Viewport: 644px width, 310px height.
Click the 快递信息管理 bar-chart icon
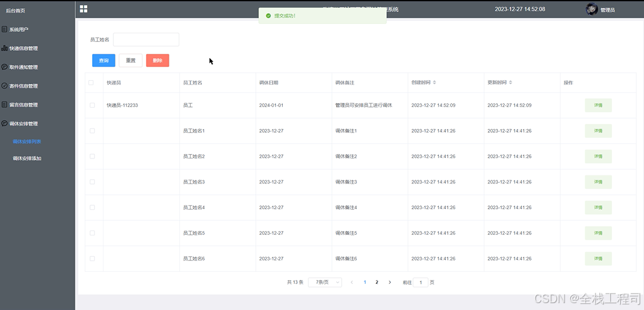pyautogui.click(x=4, y=48)
